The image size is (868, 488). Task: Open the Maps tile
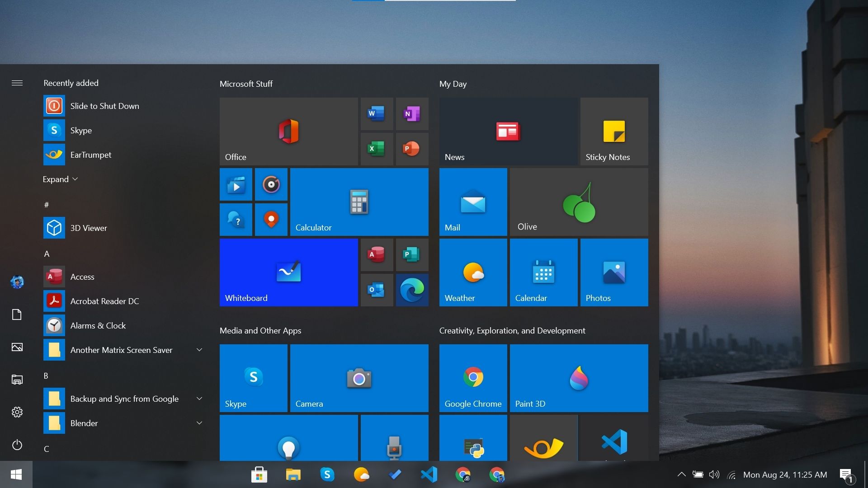(x=271, y=220)
